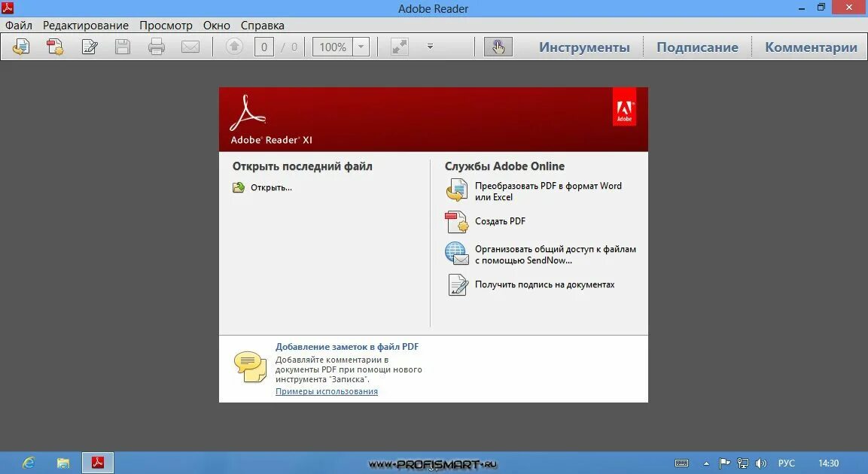Toggle the touch mode hand icon

[x=498, y=47]
